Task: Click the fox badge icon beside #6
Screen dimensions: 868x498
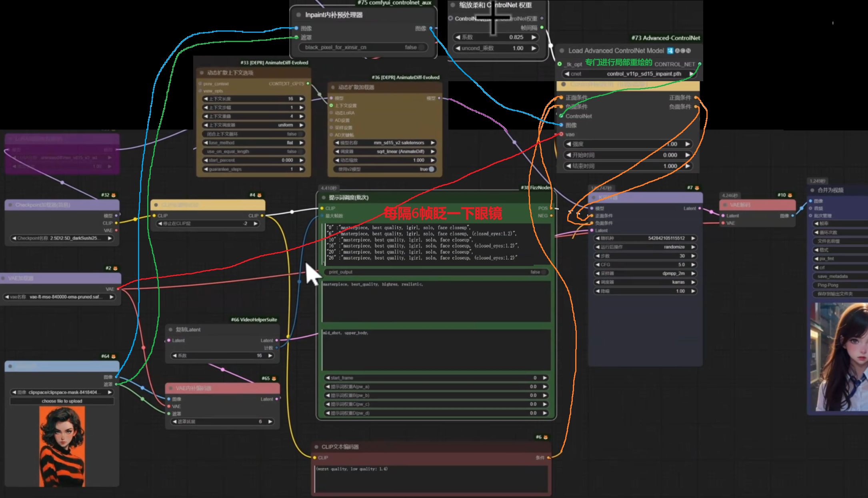Action: [x=546, y=437]
